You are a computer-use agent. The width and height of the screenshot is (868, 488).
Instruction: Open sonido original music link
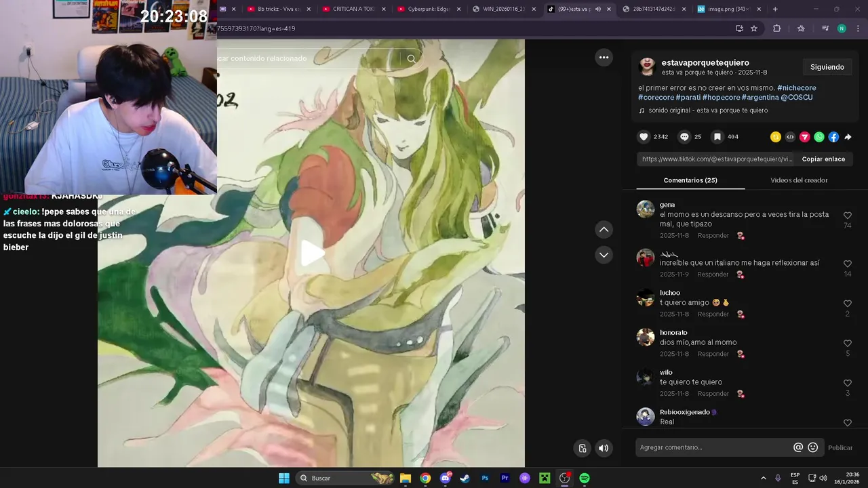(708, 110)
